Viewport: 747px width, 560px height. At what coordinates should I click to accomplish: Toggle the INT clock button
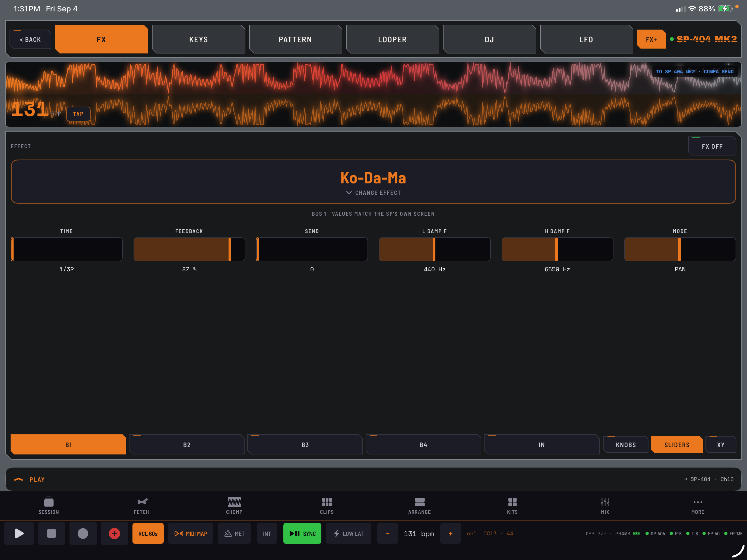coord(267,533)
